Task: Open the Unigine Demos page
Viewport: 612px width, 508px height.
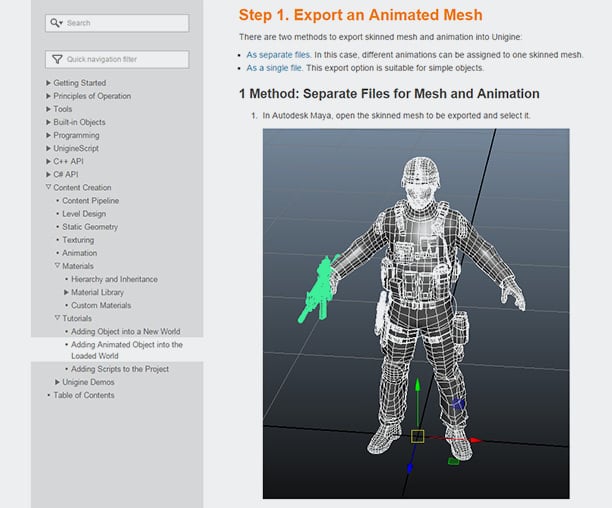Action: pyautogui.click(x=88, y=382)
